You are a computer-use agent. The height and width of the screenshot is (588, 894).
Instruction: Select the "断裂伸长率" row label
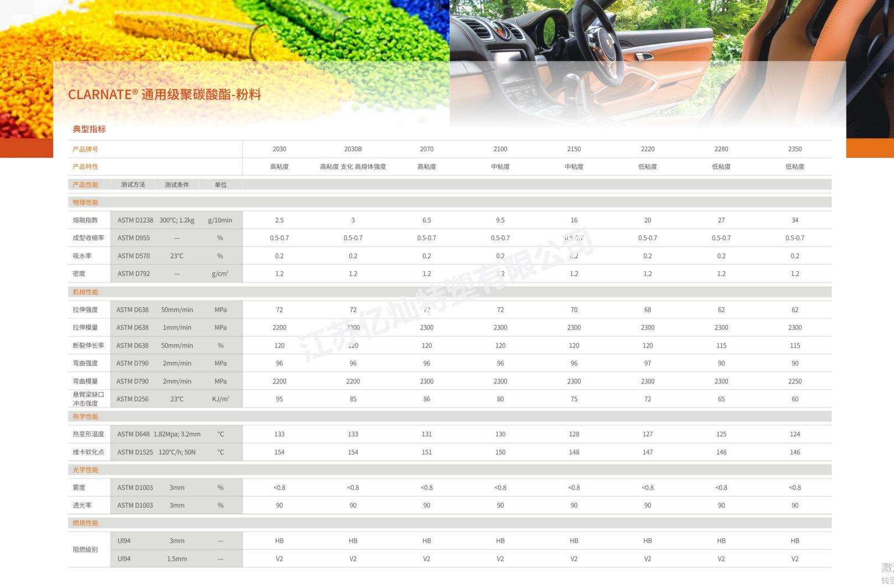coord(89,345)
